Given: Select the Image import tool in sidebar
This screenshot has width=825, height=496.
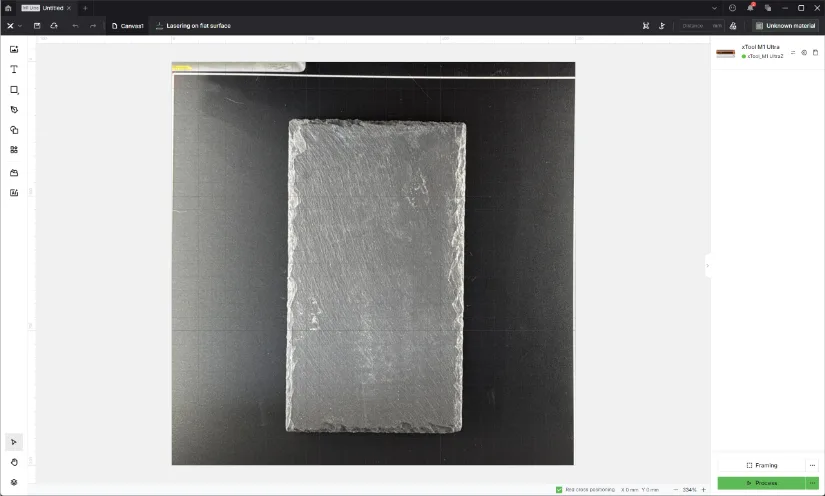Looking at the screenshot, I should [14, 49].
